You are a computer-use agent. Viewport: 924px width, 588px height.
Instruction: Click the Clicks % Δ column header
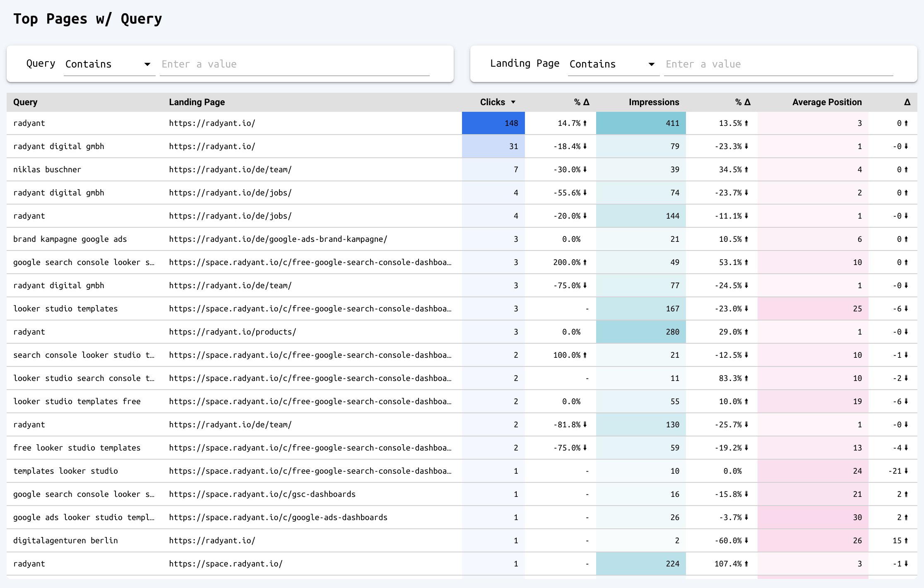click(582, 102)
